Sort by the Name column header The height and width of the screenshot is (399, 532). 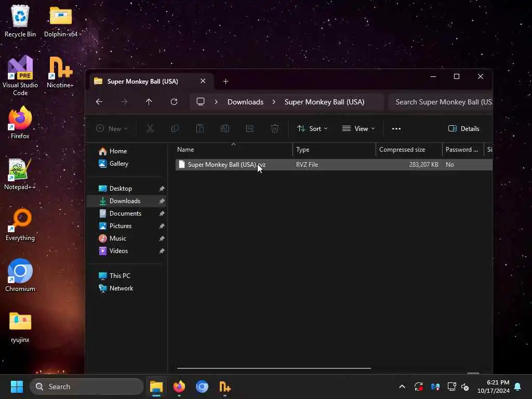click(234, 150)
